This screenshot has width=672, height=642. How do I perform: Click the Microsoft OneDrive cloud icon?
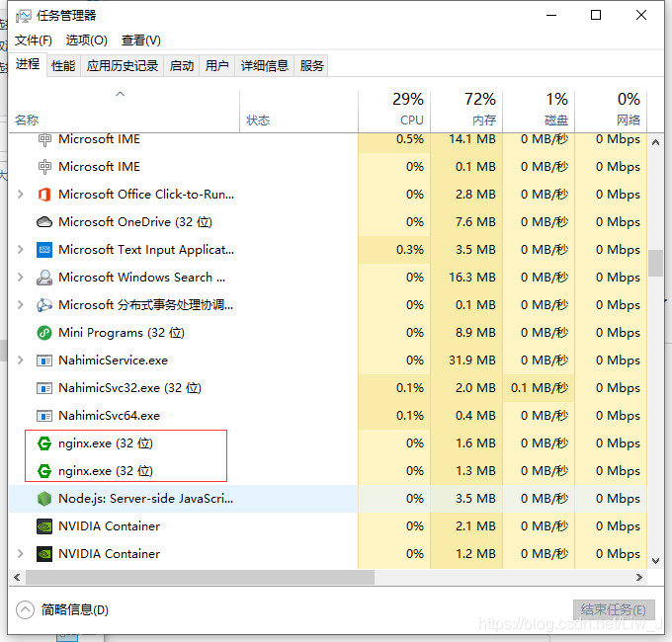coord(44,222)
